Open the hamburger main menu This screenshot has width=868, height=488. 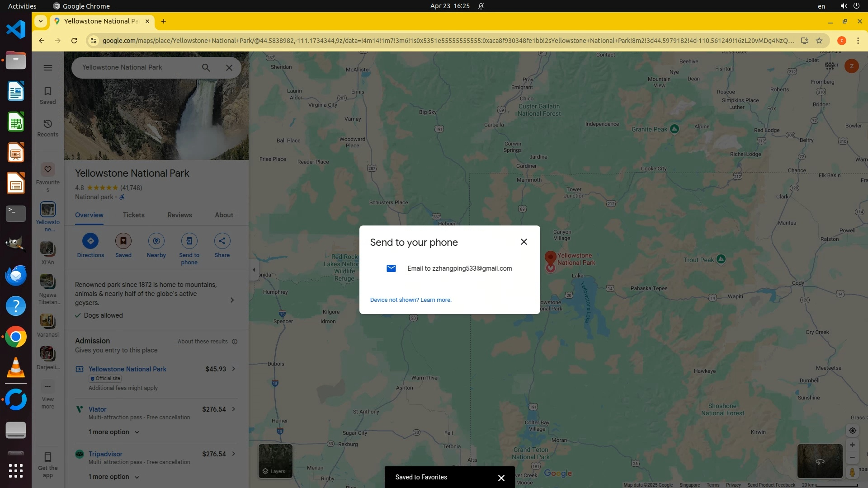pyautogui.click(x=47, y=68)
